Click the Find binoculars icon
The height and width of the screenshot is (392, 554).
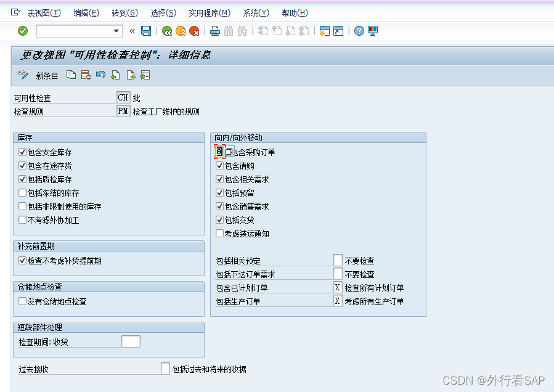tap(229, 31)
